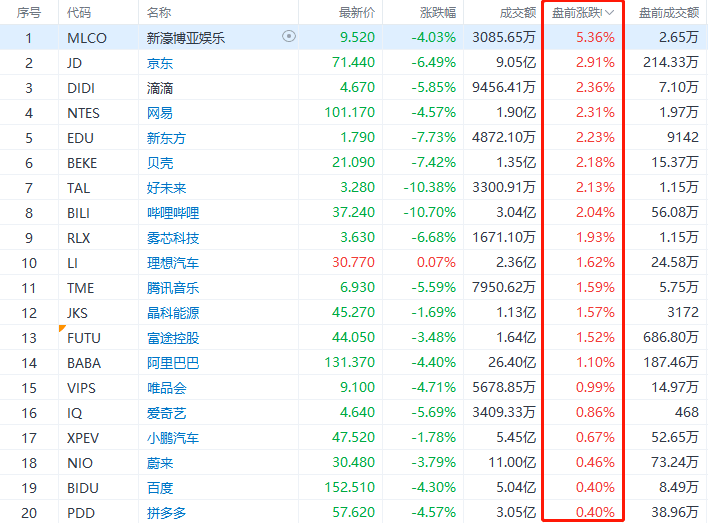Click the 5.36% pre-market gain for MLCO
The image size is (708, 523).
point(595,37)
